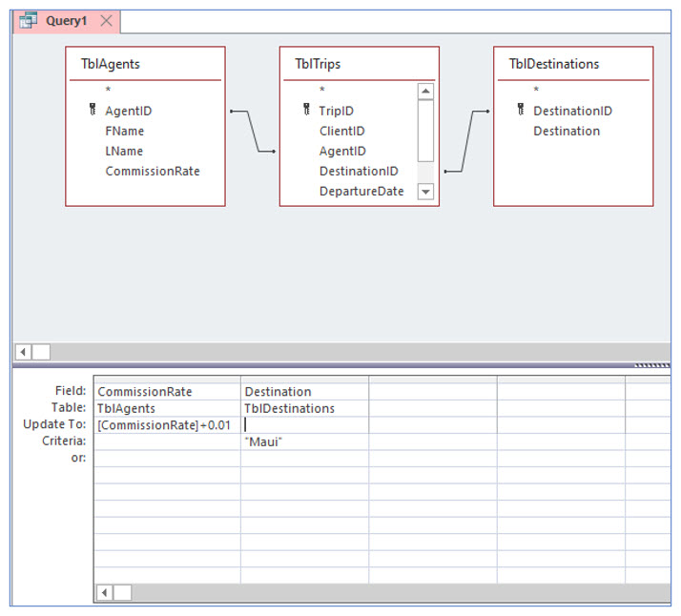Click the column selector above CommissionRate column
Screen dimensions: 681x616
pyautogui.click(x=167, y=380)
